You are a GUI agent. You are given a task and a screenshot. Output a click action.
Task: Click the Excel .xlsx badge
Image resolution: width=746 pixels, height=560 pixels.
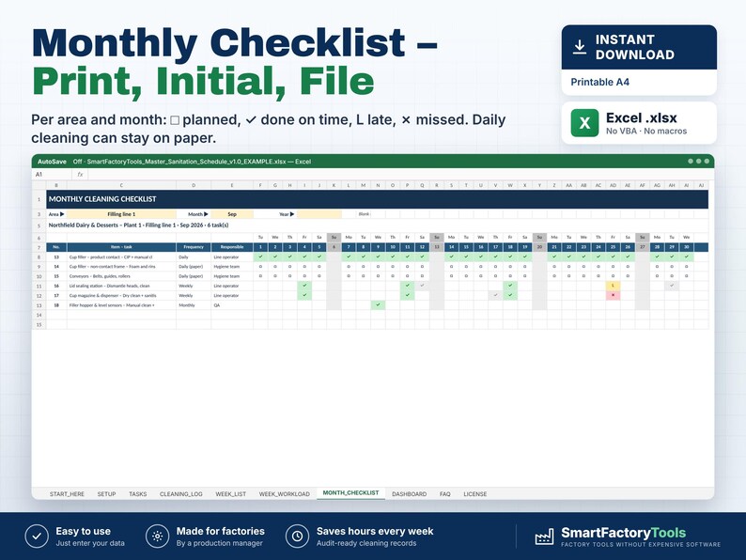click(639, 123)
